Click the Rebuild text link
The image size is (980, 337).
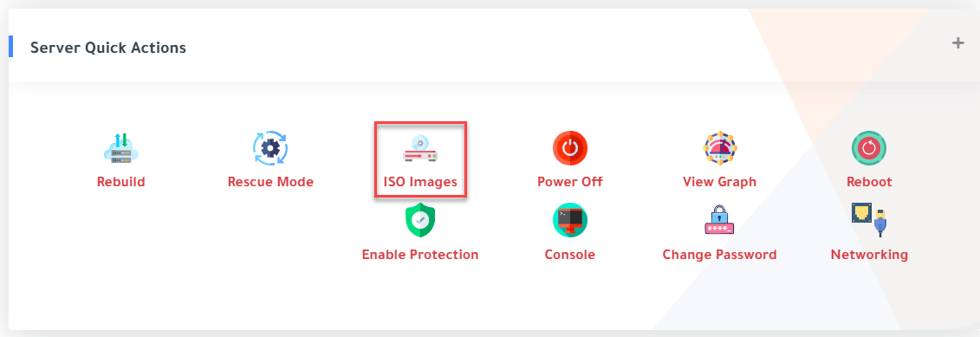120,182
